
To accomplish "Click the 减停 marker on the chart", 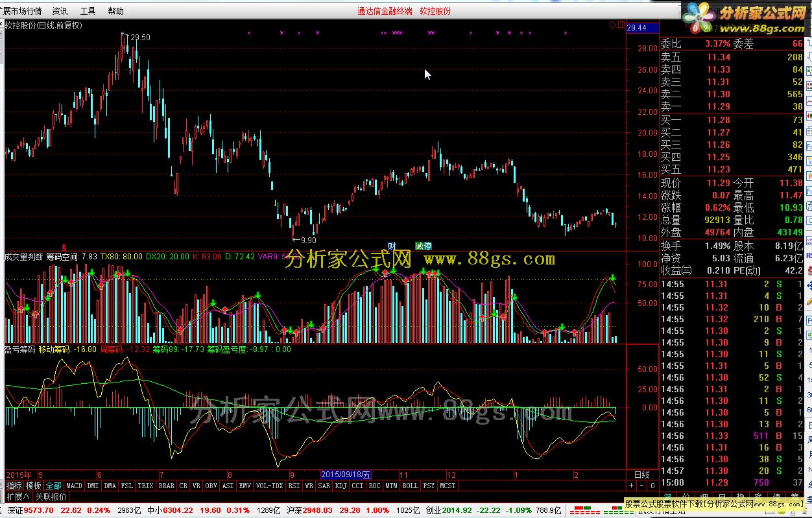I will (x=424, y=246).
